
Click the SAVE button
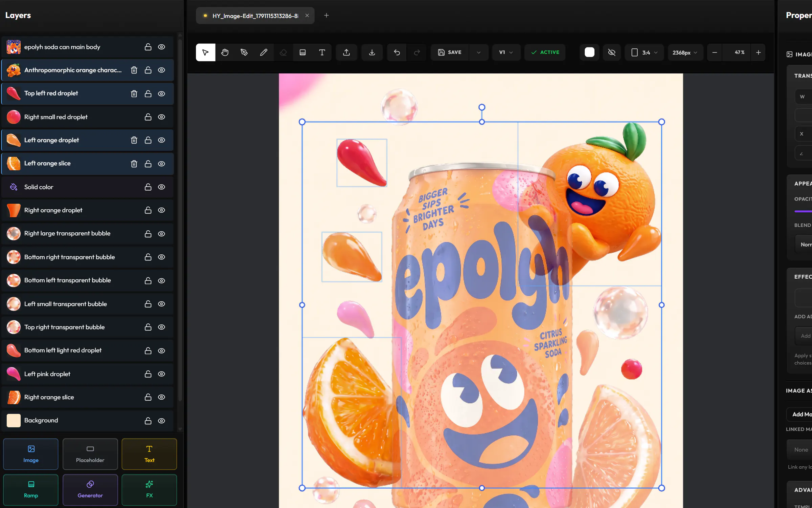point(450,52)
